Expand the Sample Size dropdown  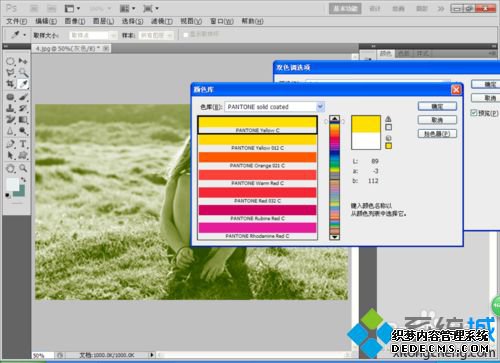click(x=93, y=35)
